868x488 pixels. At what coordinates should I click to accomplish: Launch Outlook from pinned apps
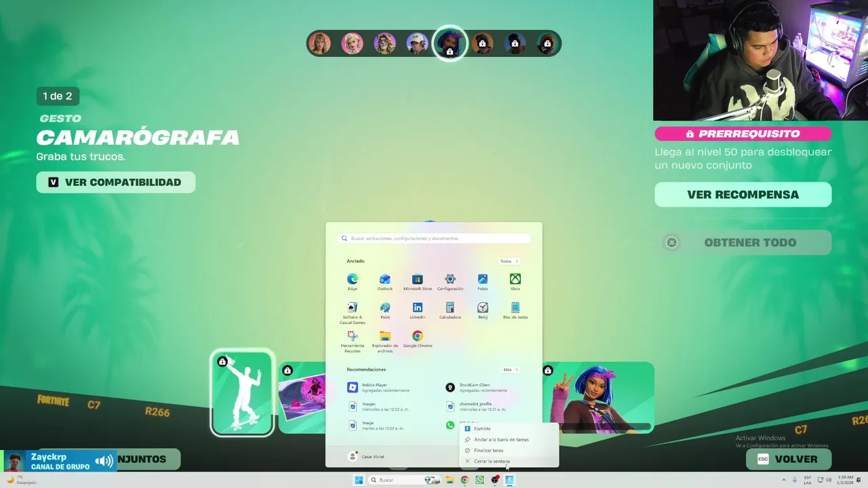tap(385, 282)
